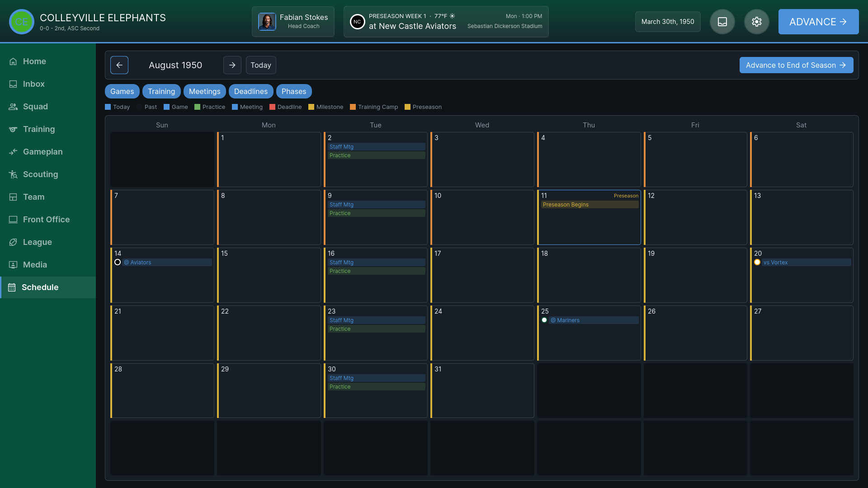Click Advance to End of Season
The image size is (868, 488).
pos(796,65)
